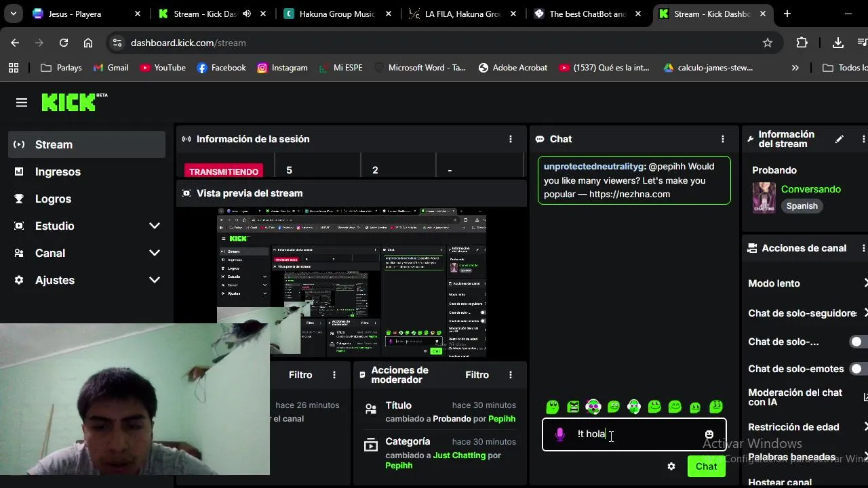Screen dimensions: 868x488
Task: Open Moderación del chat con IA
Action: click(x=807, y=397)
